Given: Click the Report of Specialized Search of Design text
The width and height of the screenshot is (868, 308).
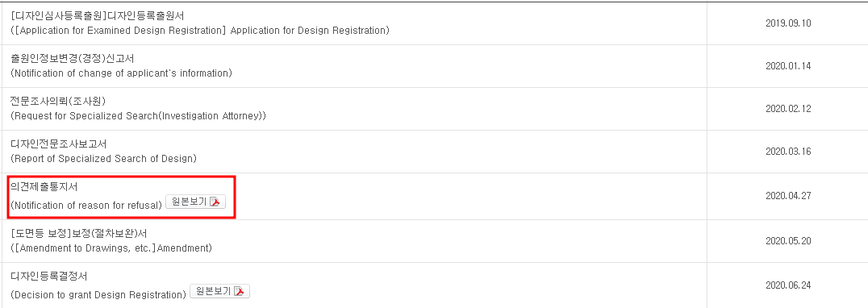Looking at the screenshot, I should pyautogui.click(x=103, y=159).
